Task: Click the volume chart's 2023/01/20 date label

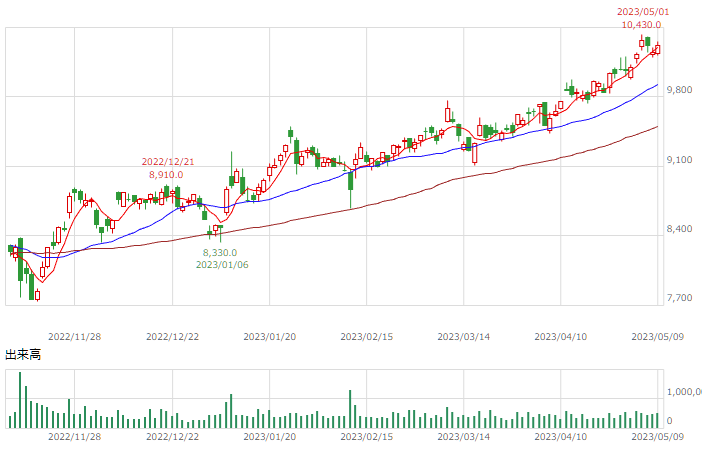Action: [270, 437]
